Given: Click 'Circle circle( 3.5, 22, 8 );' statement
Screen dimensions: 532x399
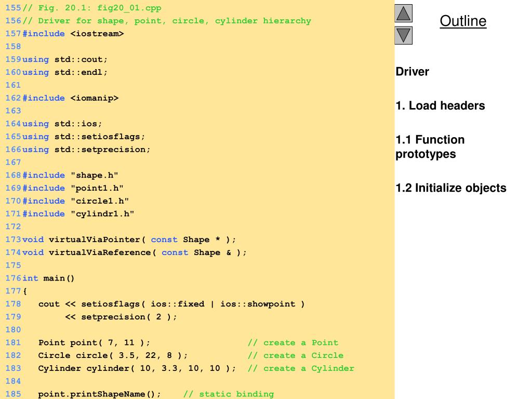Looking at the screenshot, I should tap(113, 355).
